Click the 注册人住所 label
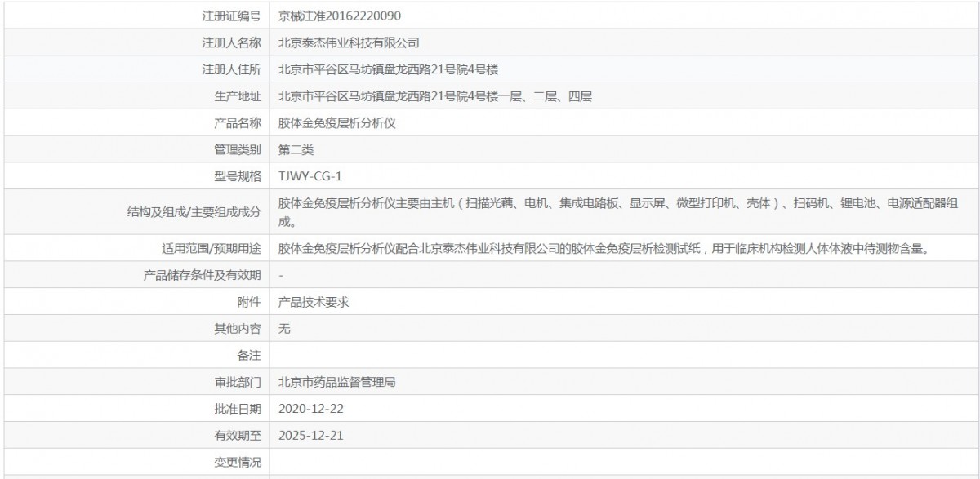This screenshot has width=980, height=479. coord(231,69)
